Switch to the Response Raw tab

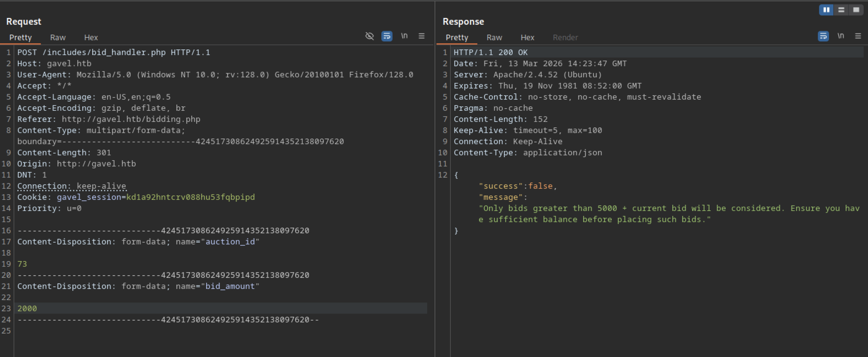(x=494, y=38)
